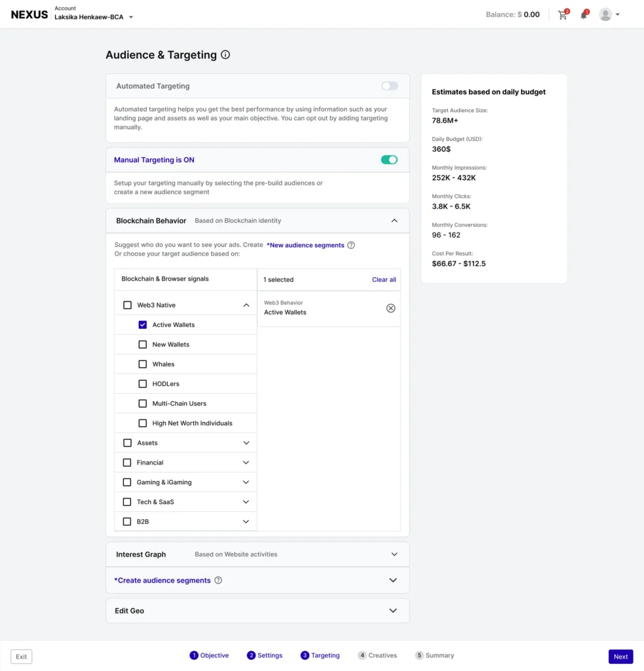Click help icon next to New audience segments
Image resolution: width=644 pixels, height=671 pixels.
[x=351, y=245]
